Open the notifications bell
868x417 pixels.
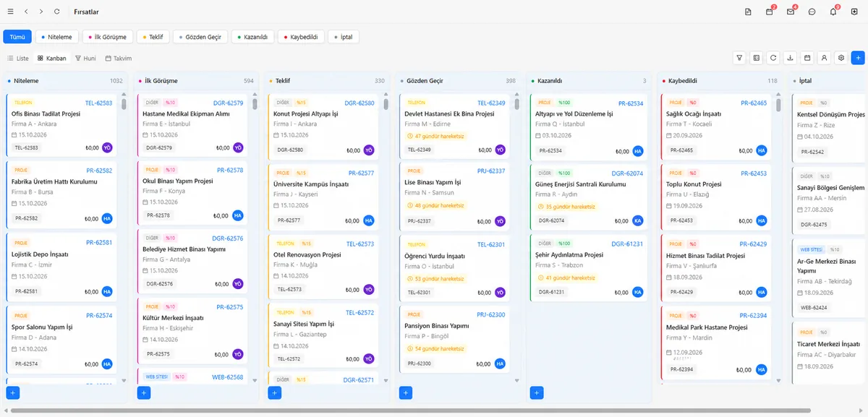click(x=833, y=12)
